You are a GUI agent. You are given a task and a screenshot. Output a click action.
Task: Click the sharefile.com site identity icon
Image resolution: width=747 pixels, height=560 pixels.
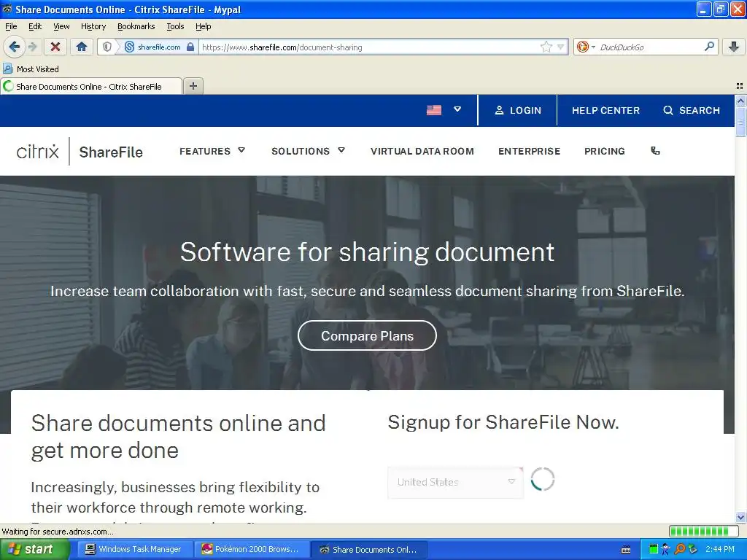tap(129, 47)
